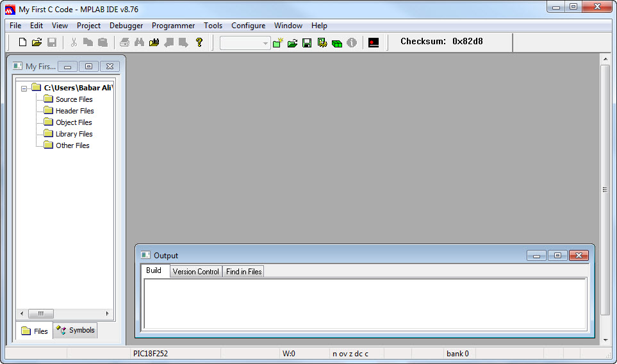Select the Other Files folder
The height and width of the screenshot is (364, 617).
pos(72,145)
